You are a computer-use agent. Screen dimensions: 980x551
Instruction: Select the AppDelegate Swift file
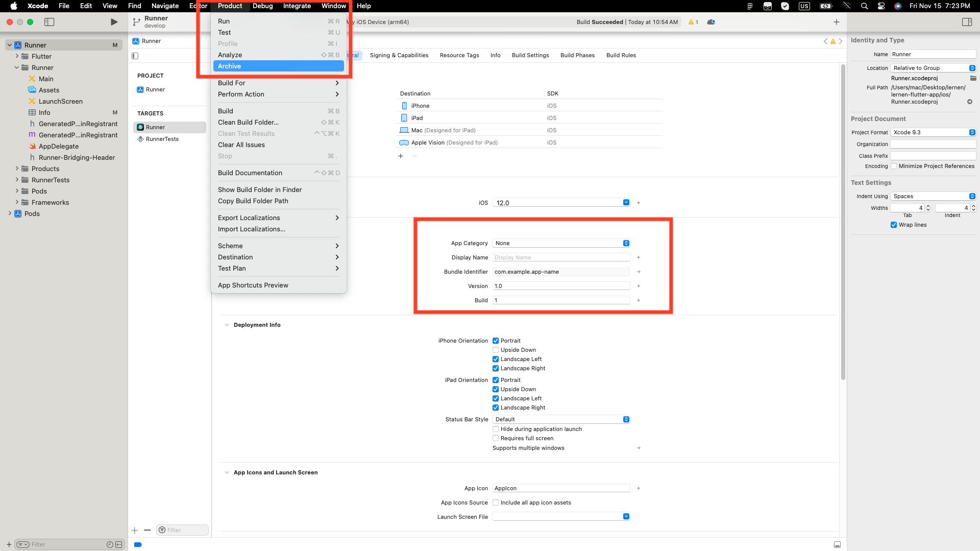pos(59,146)
